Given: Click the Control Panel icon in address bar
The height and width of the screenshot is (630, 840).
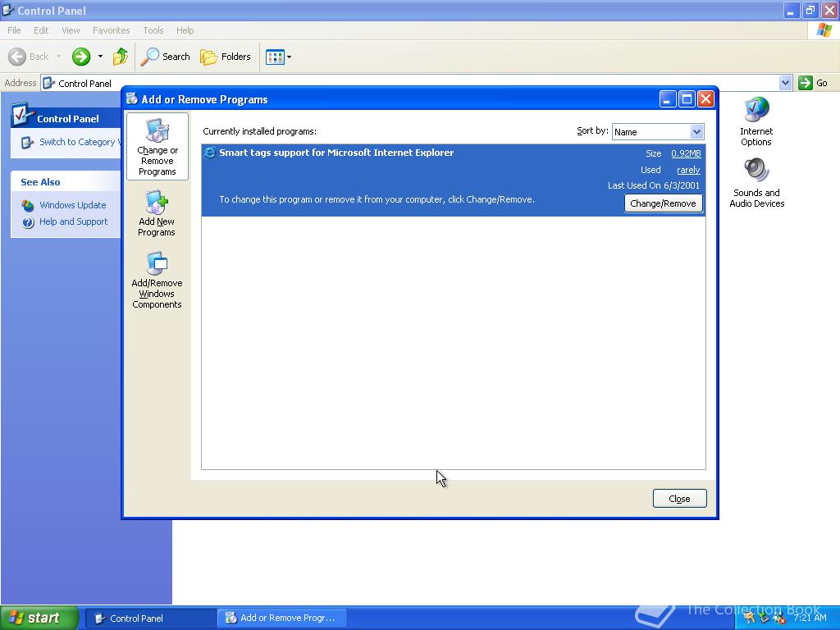Looking at the screenshot, I should point(48,83).
